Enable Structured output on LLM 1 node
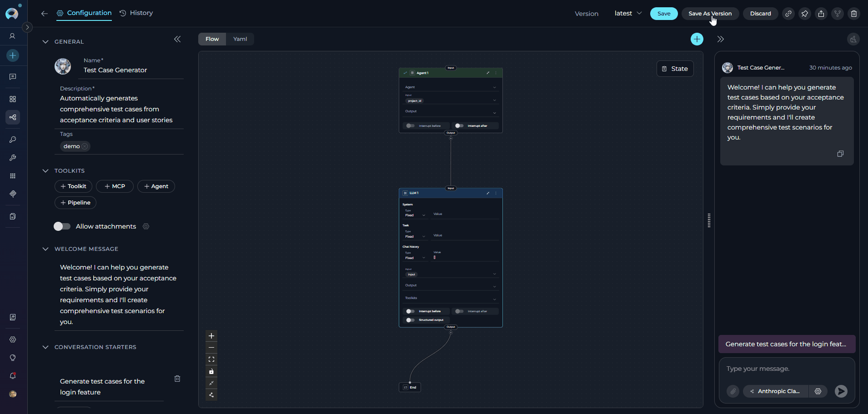The width and height of the screenshot is (868, 414). 410,320
